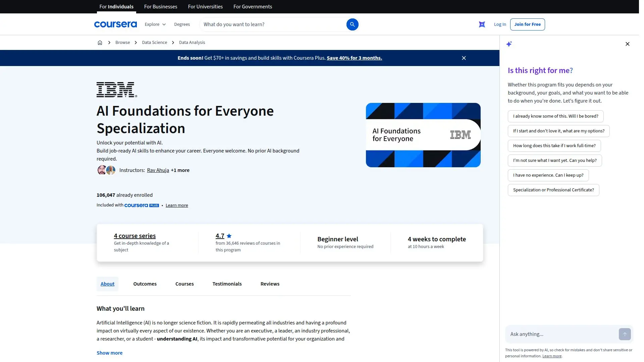
Task: Click Learn more beside Coursera Plus
Action: coord(177,205)
